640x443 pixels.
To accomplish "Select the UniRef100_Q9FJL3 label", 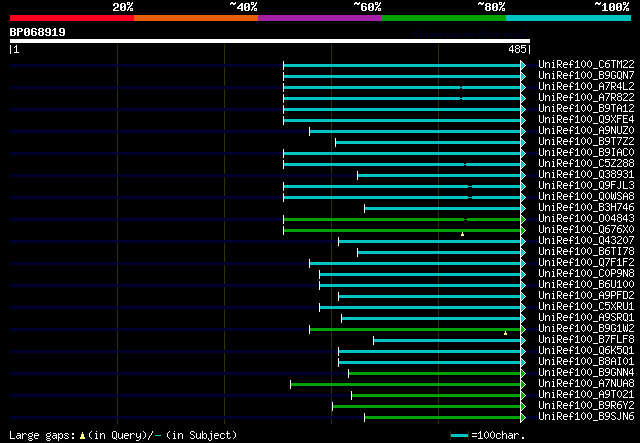I will tap(586, 185).
